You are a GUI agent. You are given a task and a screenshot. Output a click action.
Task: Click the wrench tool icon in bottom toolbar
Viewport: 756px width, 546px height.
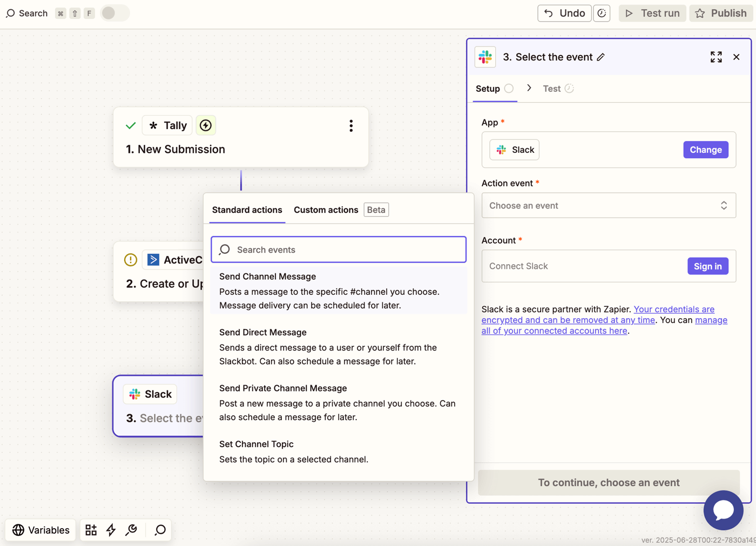click(131, 530)
